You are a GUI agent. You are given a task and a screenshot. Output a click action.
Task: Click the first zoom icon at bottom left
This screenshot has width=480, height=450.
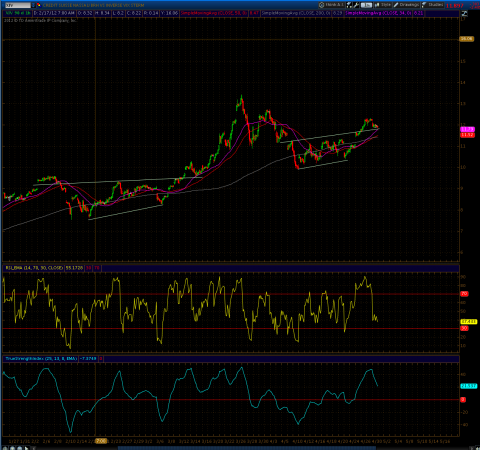pos(5,448)
